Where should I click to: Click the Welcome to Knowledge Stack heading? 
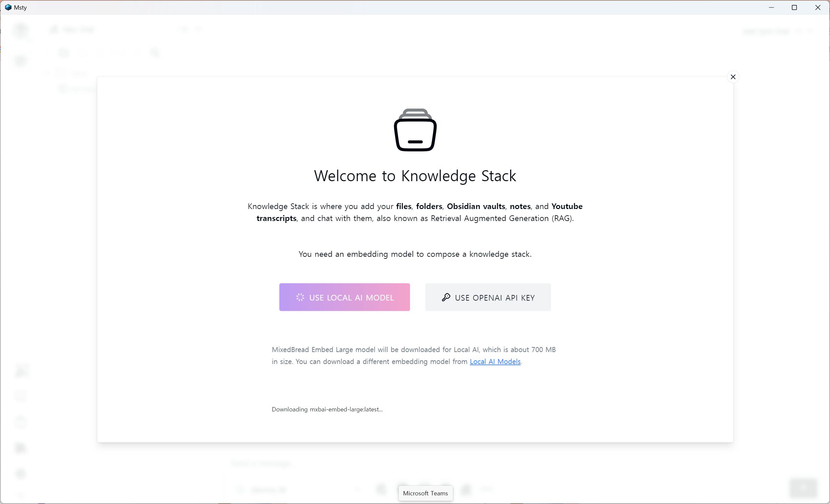(415, 176)
